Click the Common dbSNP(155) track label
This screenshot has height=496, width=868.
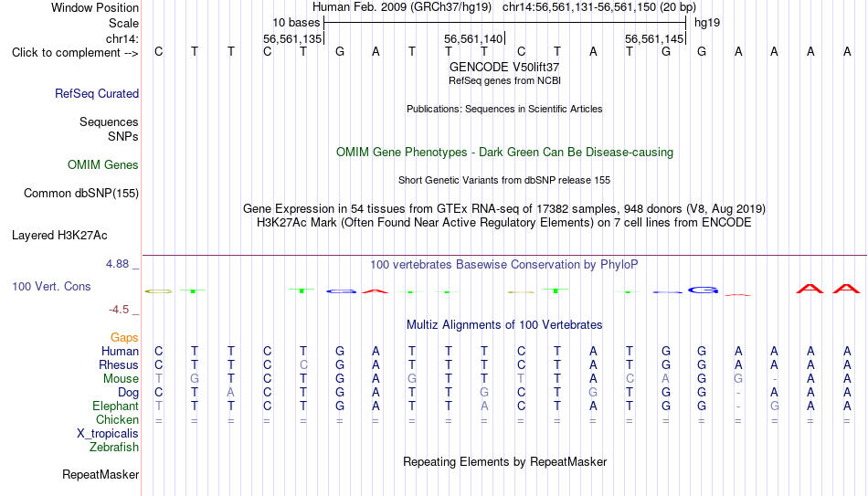(81, 194)
